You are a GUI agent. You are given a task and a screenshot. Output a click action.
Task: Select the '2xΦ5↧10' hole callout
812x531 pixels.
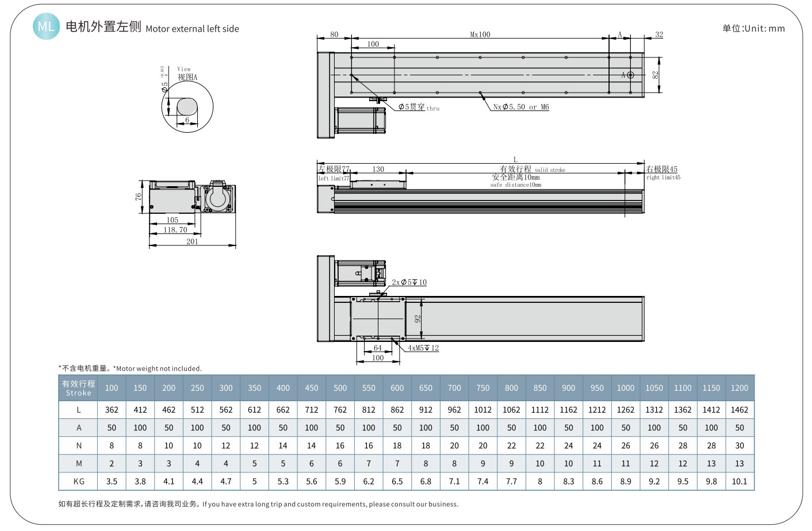click(409, 282)
